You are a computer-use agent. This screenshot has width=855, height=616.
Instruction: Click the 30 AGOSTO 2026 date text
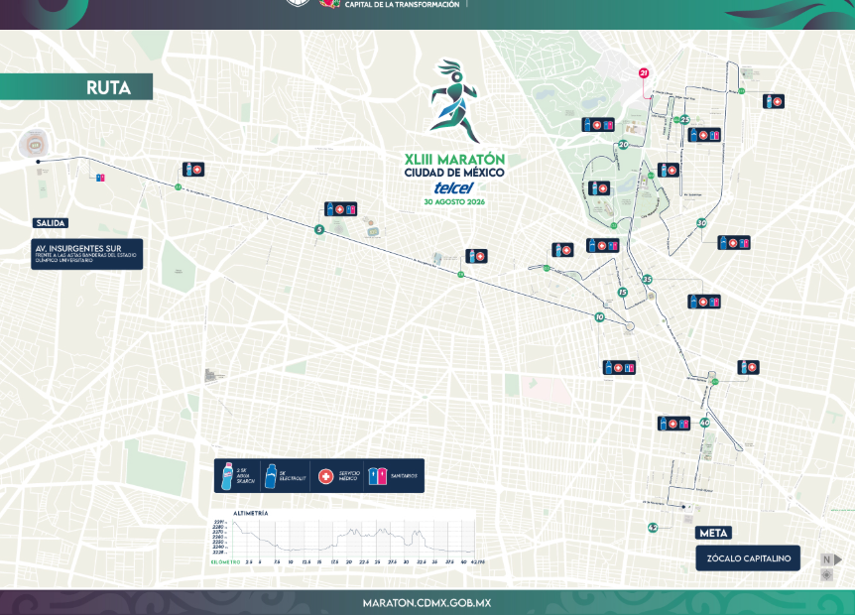tap(454, 201)
